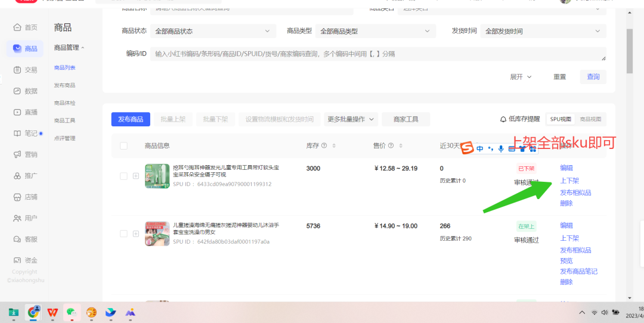Viewport: 644px width, 323px height.
Task: Open 发布商品 submenu item
Action: (65, 85)
